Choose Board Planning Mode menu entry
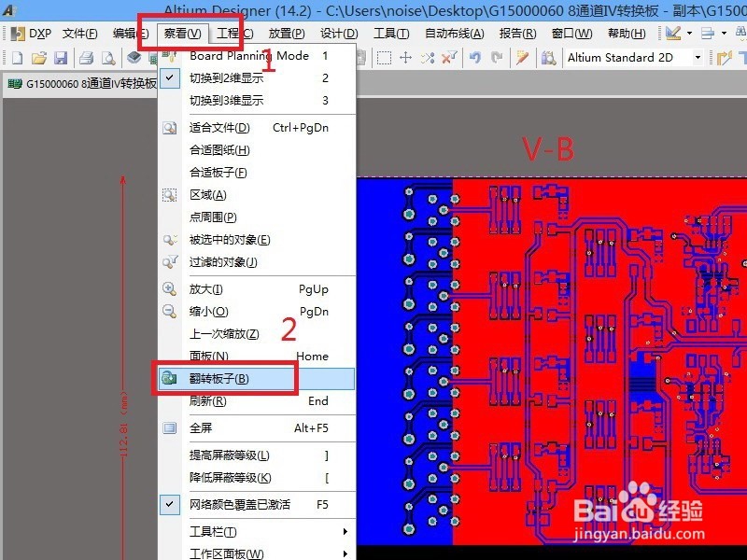The image size is (747, 560). pyautogui.click(x=258, y=56)
